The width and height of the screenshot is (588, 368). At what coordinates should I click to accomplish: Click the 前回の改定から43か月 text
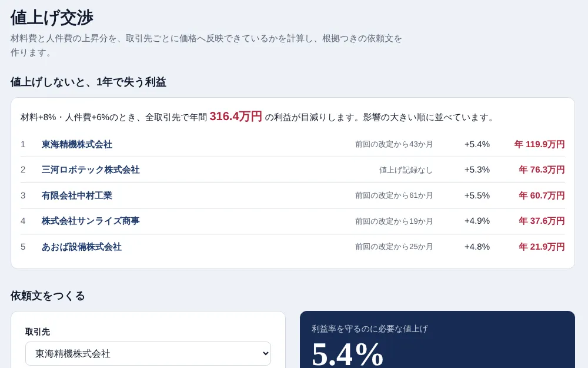394,144
